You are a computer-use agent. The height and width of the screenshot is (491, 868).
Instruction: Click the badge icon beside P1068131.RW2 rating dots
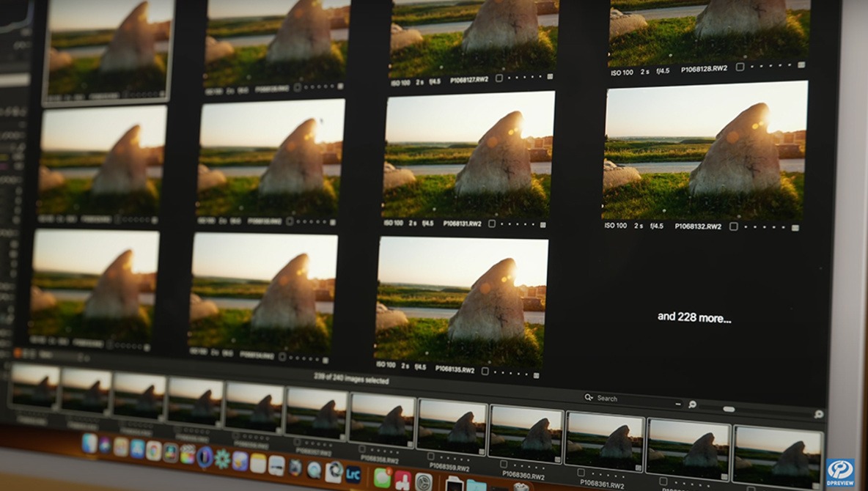(542, 225)
